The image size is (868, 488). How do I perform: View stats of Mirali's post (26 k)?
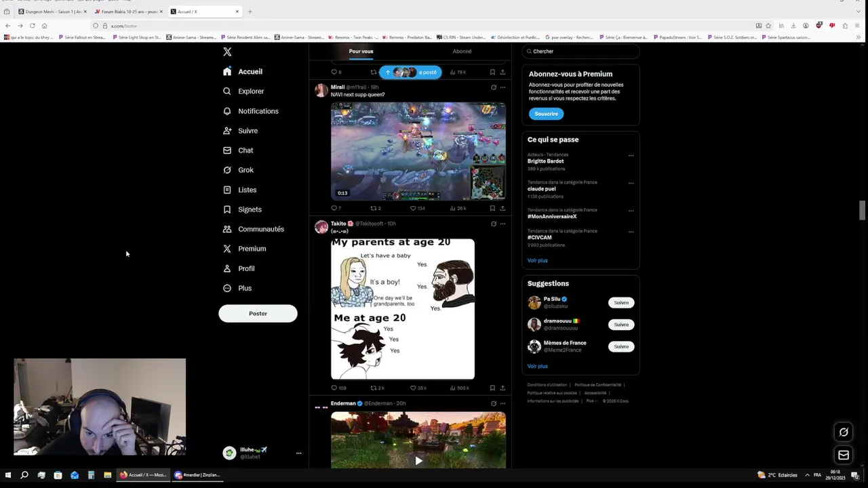point(458,208)
